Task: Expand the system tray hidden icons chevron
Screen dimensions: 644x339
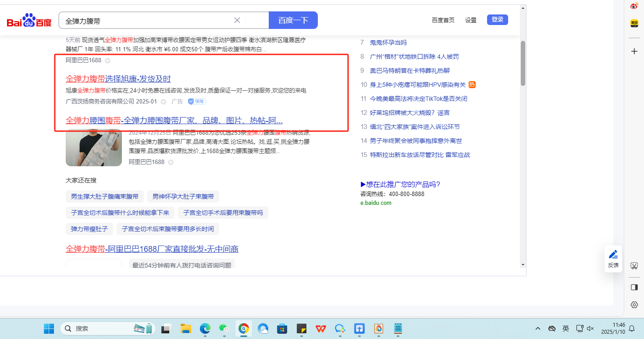Action: (538, 328)
